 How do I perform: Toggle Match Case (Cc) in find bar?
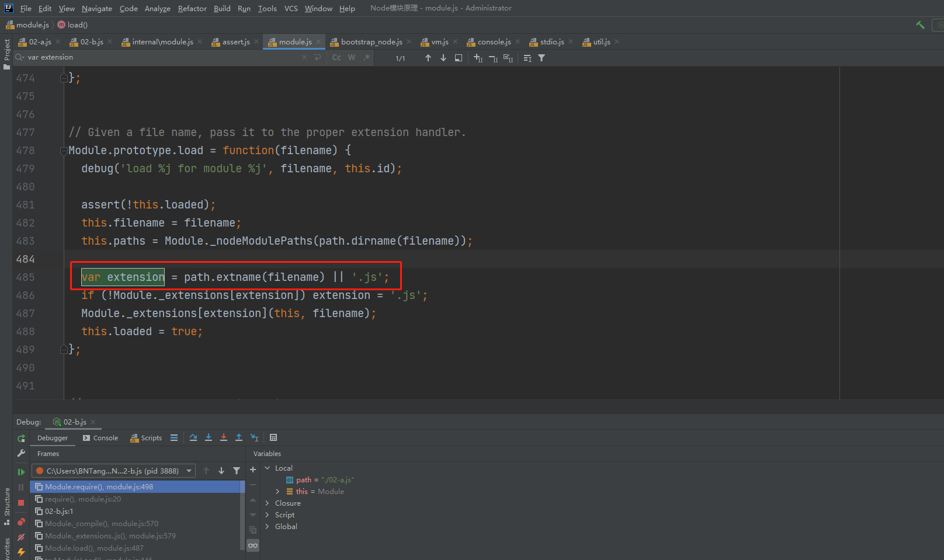(x=336, y=57)
